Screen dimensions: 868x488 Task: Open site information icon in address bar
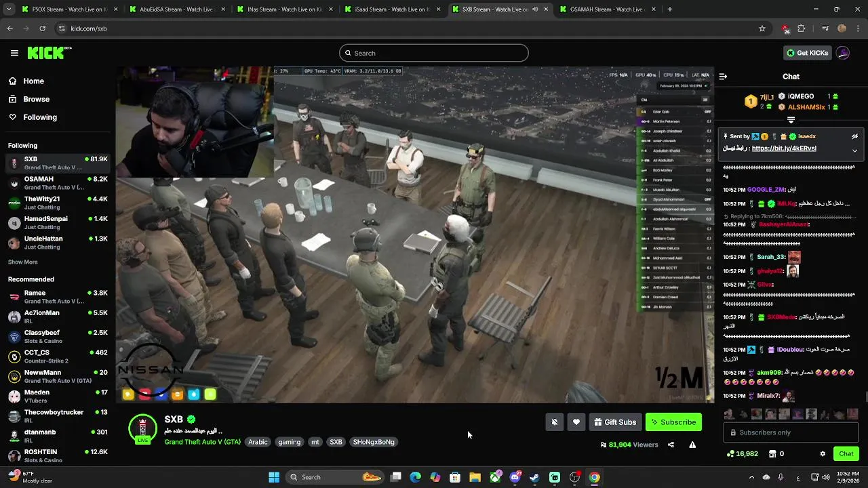62,28
